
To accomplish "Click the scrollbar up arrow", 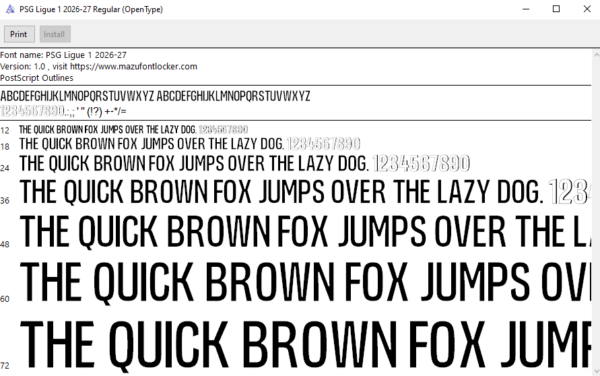I will pyautogui.click(x=596, y=54).
